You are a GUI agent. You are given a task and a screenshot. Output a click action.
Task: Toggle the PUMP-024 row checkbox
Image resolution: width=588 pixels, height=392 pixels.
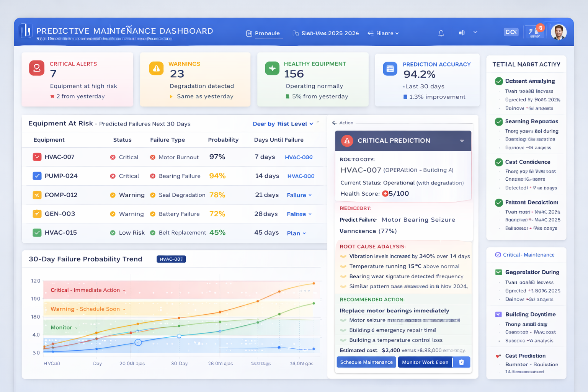tap(37, 176)
